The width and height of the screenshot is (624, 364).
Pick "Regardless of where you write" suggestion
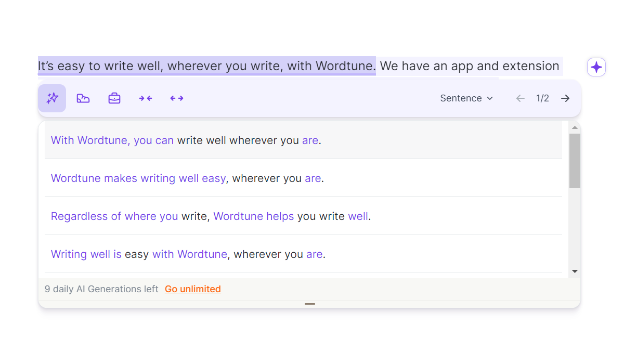tap(211, 216)
